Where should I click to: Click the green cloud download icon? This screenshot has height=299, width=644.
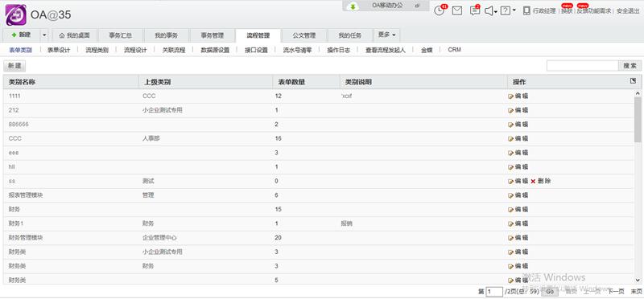[x=353, y=7]
